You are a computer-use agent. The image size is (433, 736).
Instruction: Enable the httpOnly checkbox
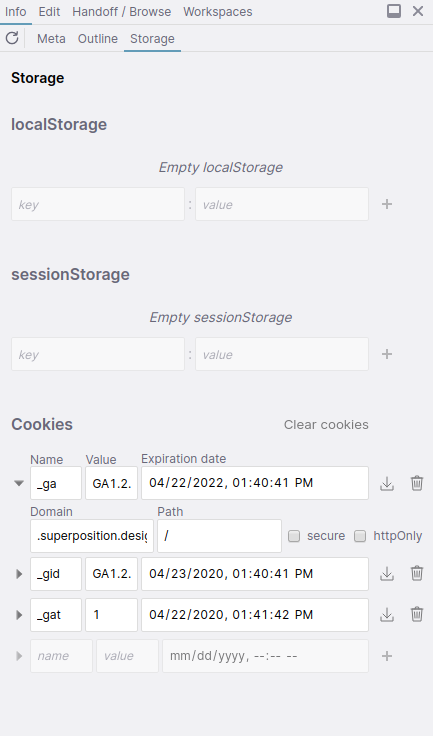click(360, 536)
